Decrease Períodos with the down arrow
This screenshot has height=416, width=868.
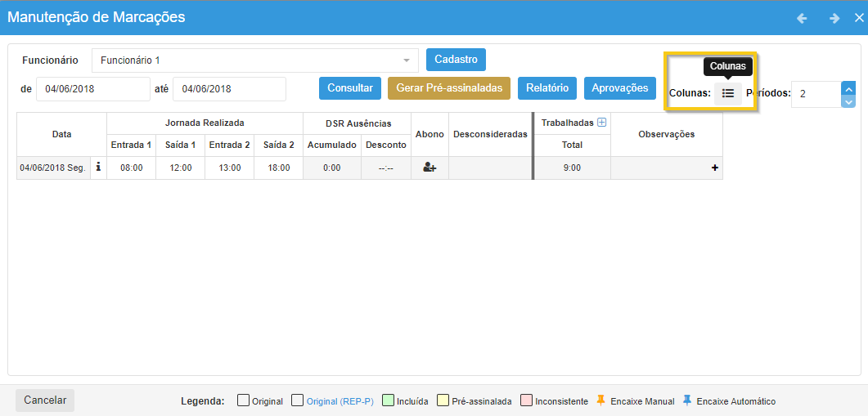tap(848, 101)
